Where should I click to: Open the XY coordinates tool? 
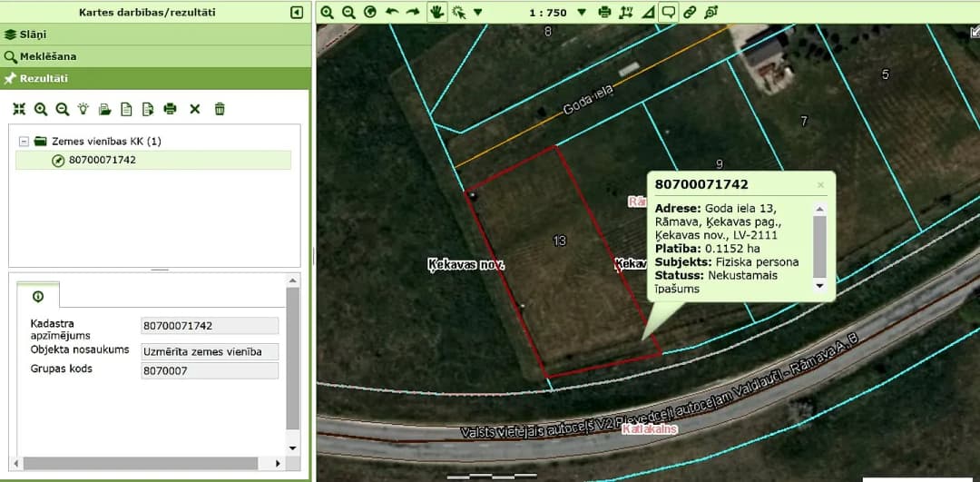point(625,12)
